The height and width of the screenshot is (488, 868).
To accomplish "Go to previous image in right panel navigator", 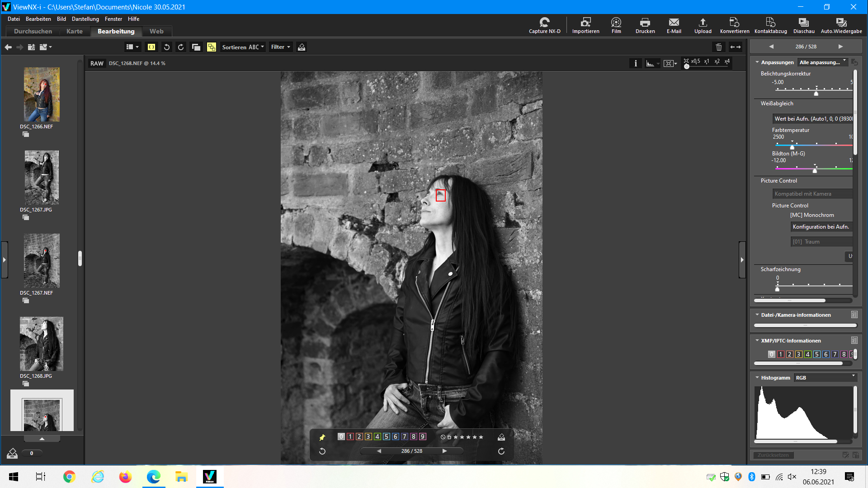I will click(771, 47).
